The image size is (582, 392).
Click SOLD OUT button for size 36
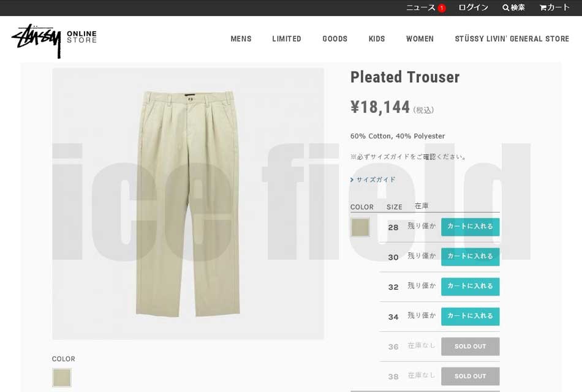(471, 346)
